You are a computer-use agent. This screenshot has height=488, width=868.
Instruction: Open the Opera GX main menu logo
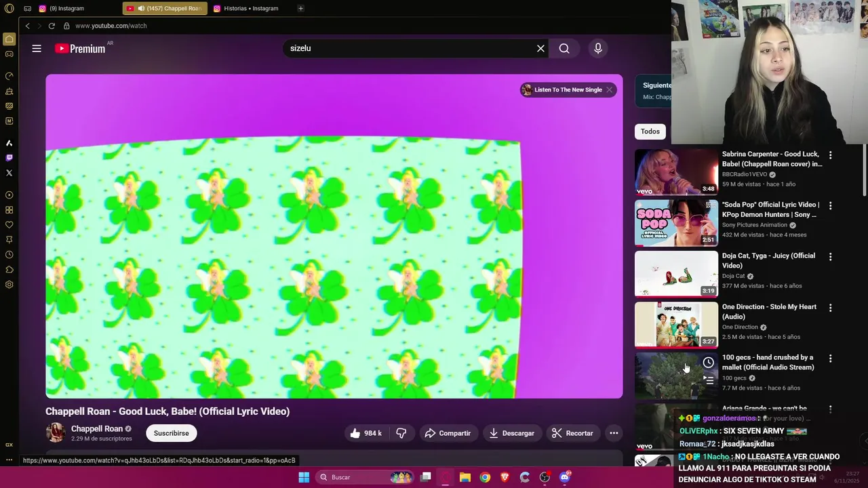(9, 8)
